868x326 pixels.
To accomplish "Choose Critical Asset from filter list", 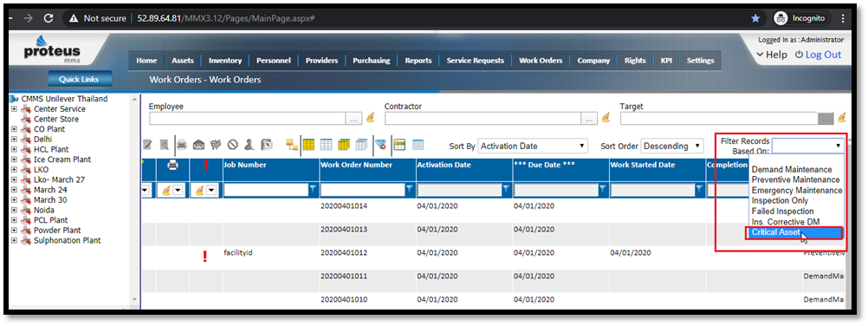I will (x=795, y=233).
